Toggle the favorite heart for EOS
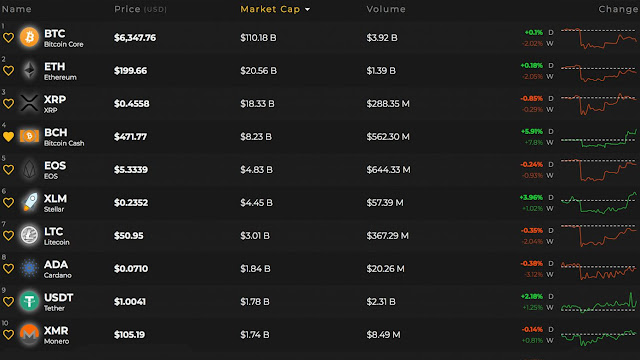The height and width of the screenshot is (360, 640). tap(8, 169)
